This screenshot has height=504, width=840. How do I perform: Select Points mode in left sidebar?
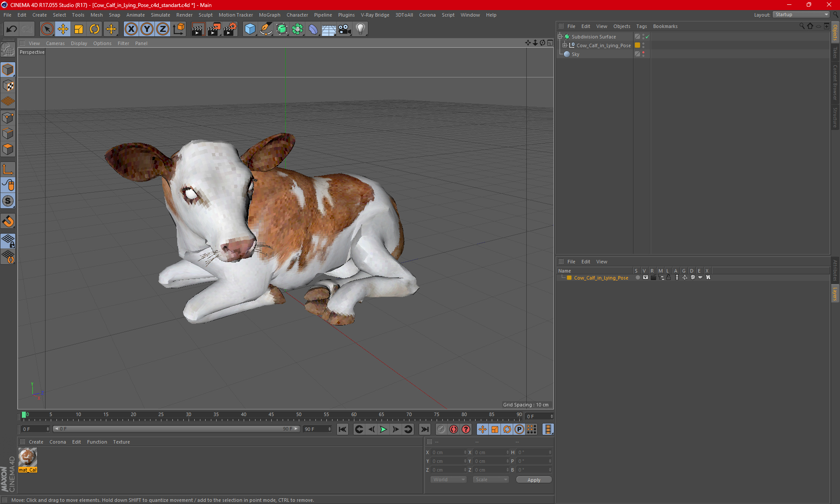click(x=8, y=118)
